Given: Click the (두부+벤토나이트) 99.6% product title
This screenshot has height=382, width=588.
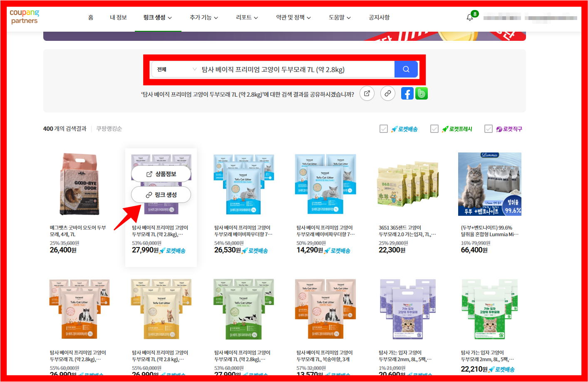Looking at the screenshot, I should tap(490, 231).
